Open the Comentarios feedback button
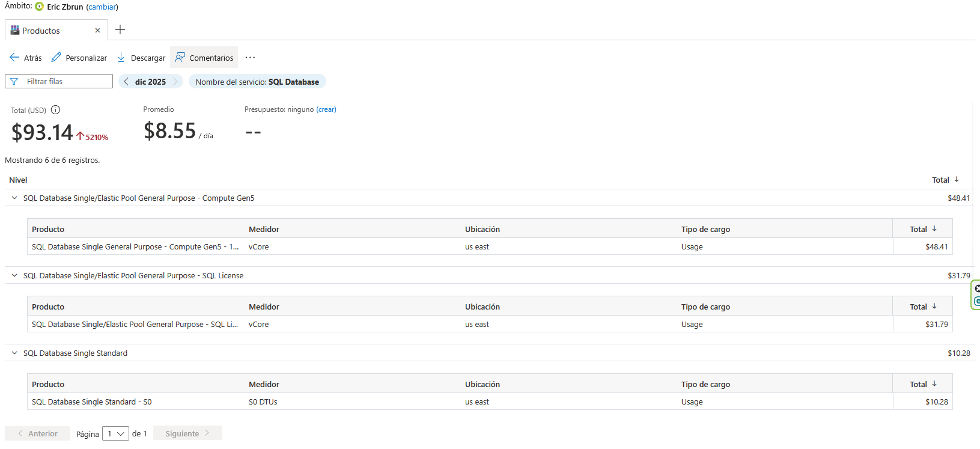 [x=204, y=58]
